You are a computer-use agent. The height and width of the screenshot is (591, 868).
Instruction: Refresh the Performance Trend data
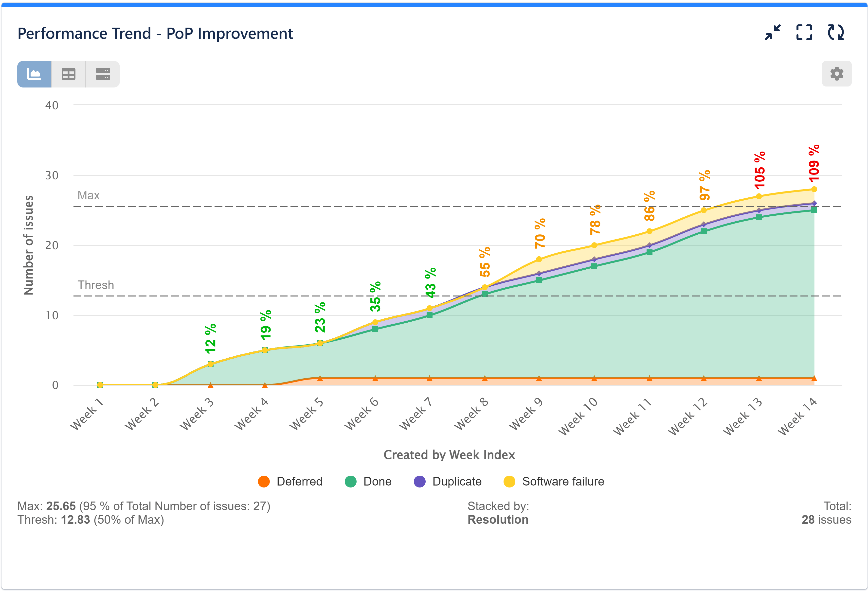[x=837, y=33]
